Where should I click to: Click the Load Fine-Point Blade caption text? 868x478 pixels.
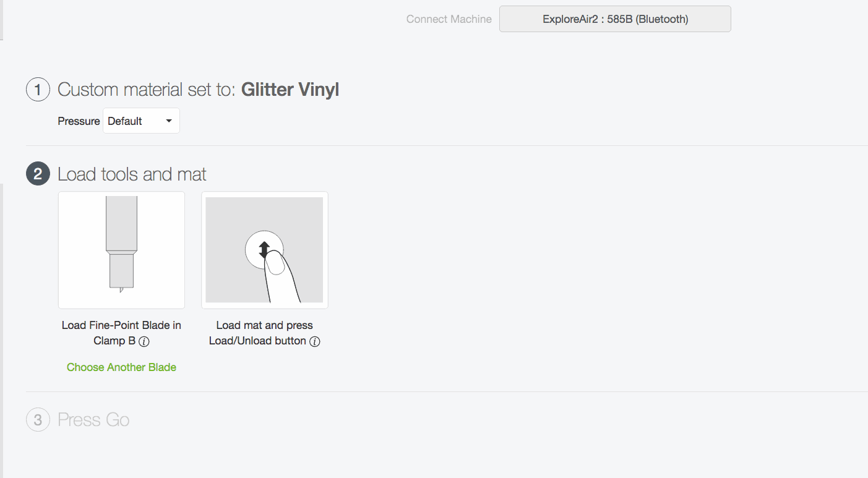121,325
